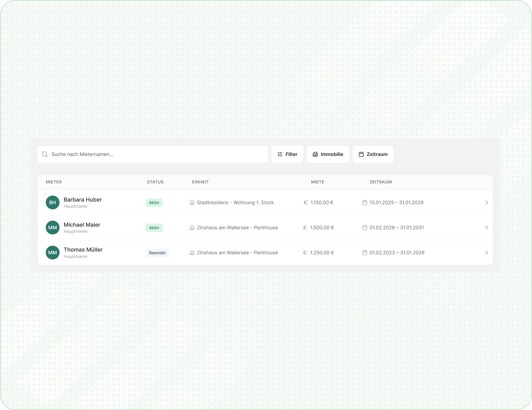Click the Beendet status badge
Image resolution: width=532 pixels, height=410 pixels.
(x=157, y=253)
